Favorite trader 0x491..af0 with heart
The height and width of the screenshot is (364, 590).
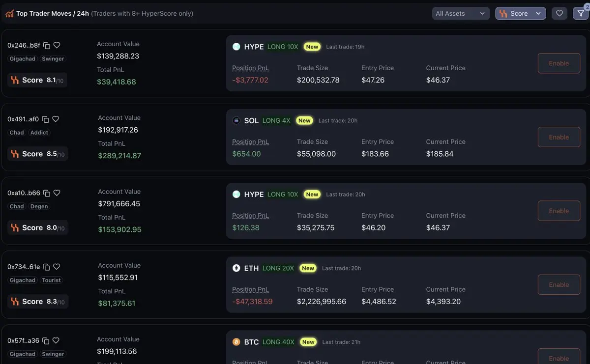56,119
